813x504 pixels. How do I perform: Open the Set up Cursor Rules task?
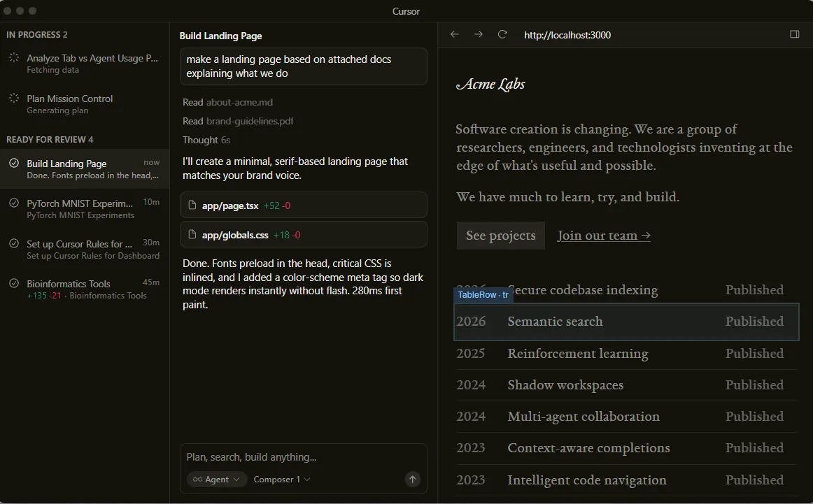85,249
